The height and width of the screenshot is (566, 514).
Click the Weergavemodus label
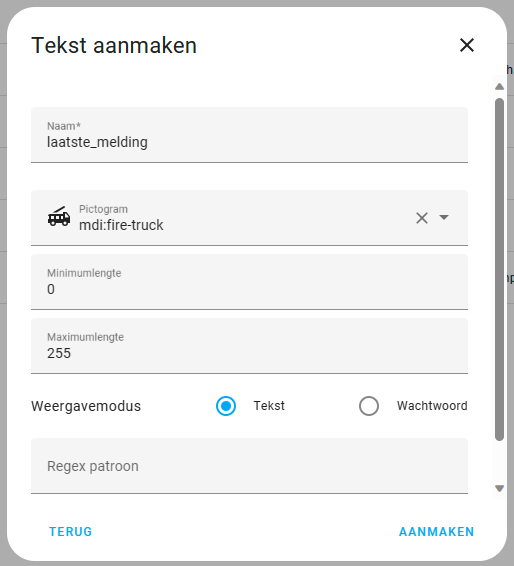pyautogui.click(x=86, y=406)
